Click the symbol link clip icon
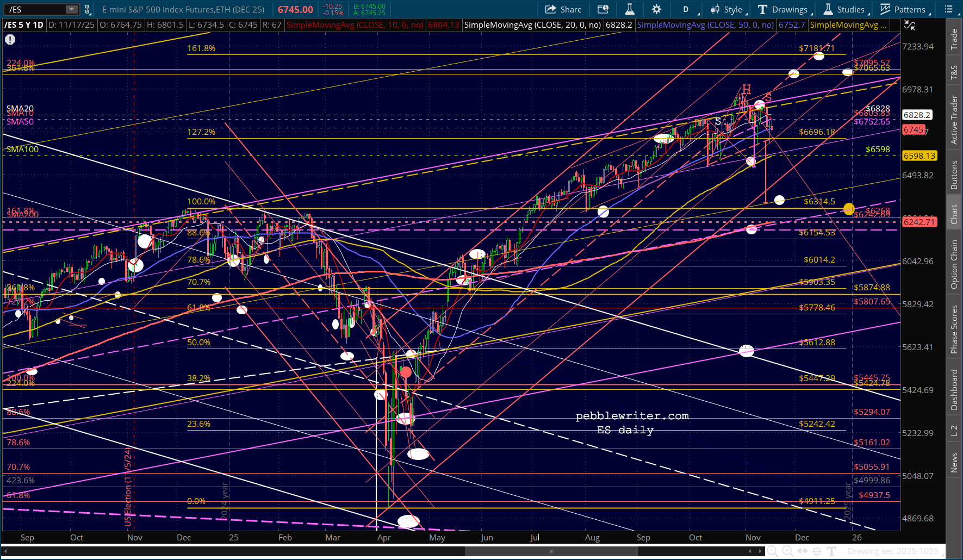 click(x=87, y=9)
